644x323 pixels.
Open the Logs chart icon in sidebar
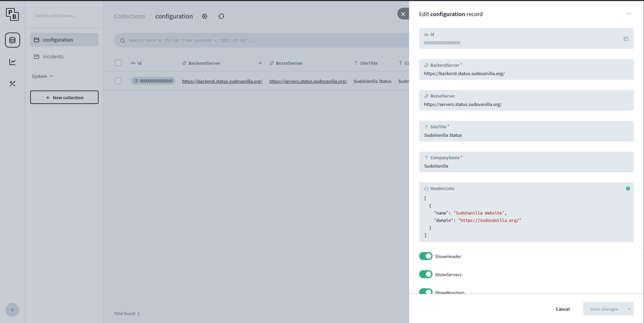click(12, 62)
